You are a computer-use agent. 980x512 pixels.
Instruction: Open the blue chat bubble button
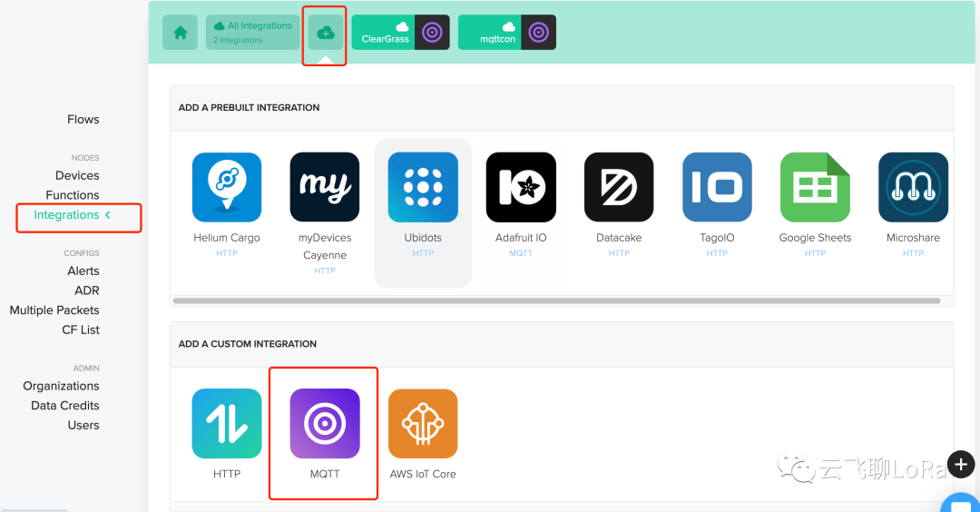point(961,503)
